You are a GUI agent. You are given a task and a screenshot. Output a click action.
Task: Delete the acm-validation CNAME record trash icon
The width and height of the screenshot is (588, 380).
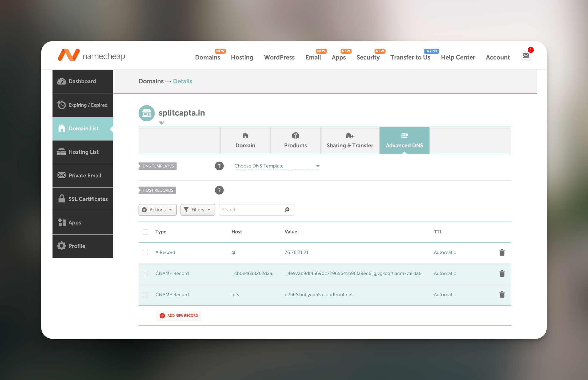(502, 273)
